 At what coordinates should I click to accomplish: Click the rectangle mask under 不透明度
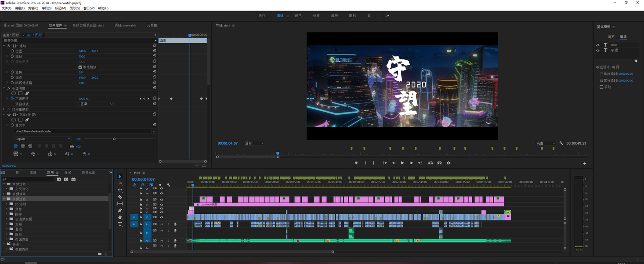point(20,93)
